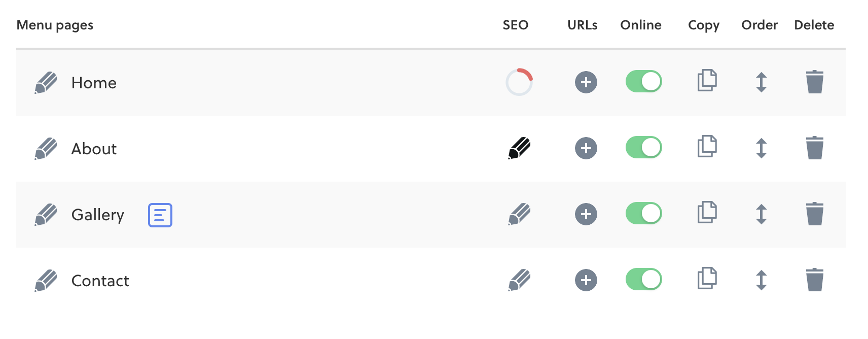Open the Gallery page name
868x339 pixels.
pyautogui.click(x=98, y=215)
